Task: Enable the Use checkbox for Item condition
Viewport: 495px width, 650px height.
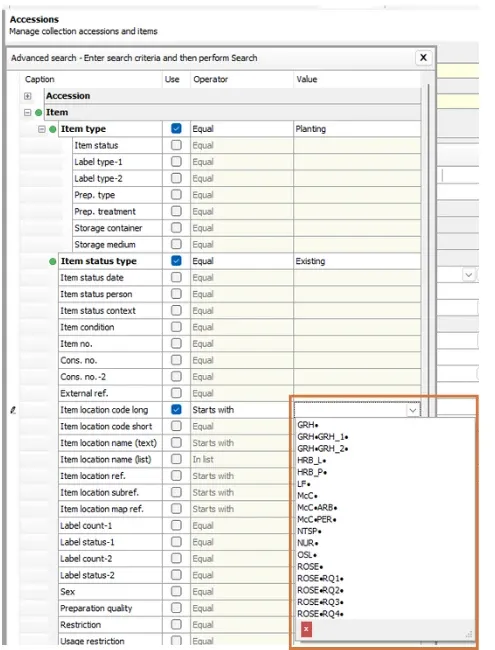Action: [176, 327]
